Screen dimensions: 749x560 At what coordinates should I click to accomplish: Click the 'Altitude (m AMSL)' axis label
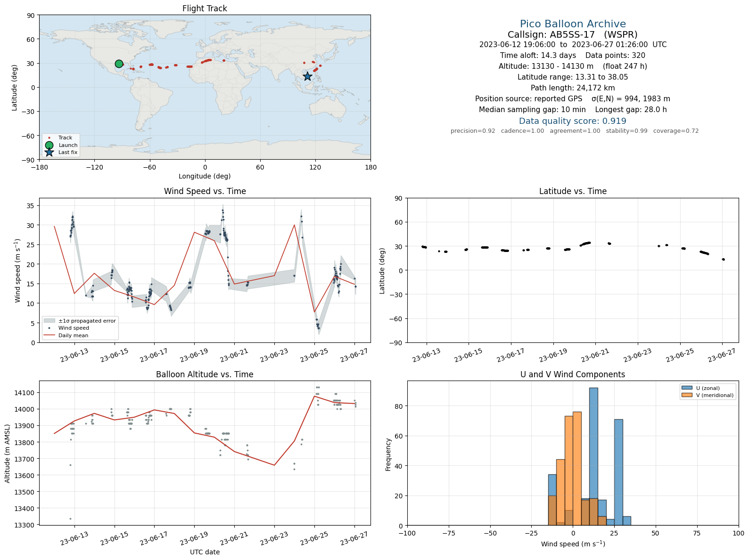click(8, 454)
